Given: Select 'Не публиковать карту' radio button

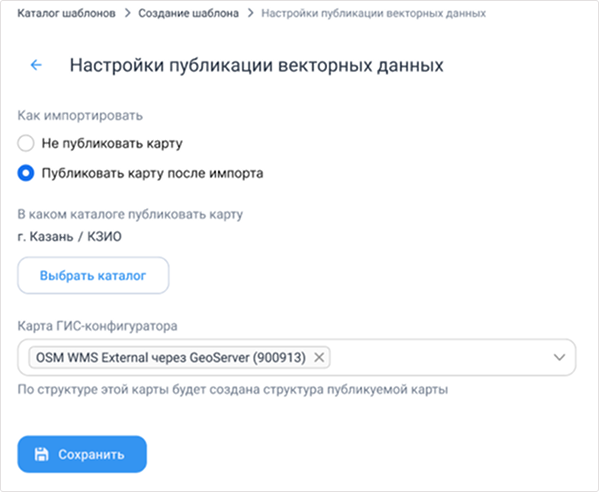Looking at the screenshot, I should (x=26, y=143).
